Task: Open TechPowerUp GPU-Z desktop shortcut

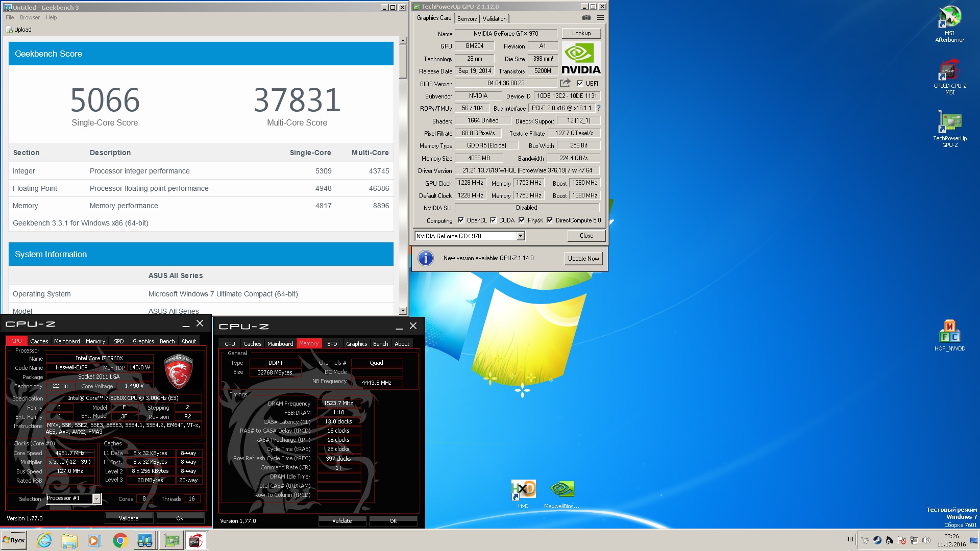Action: (949, 129)
